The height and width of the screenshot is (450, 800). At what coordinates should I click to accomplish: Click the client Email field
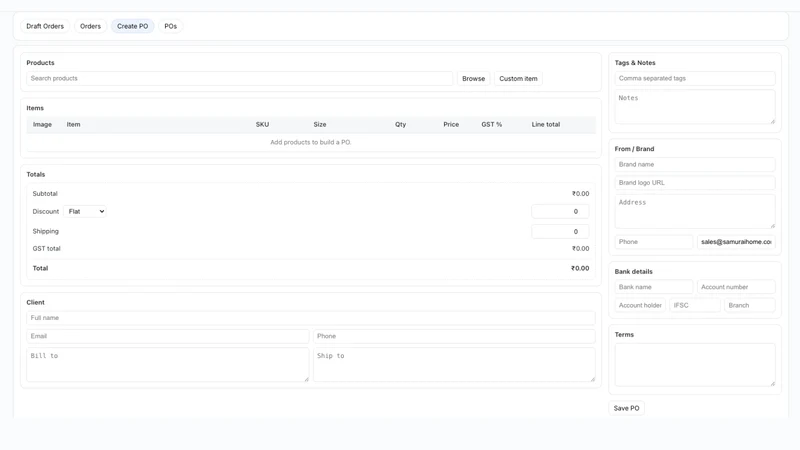click(168, 336)
